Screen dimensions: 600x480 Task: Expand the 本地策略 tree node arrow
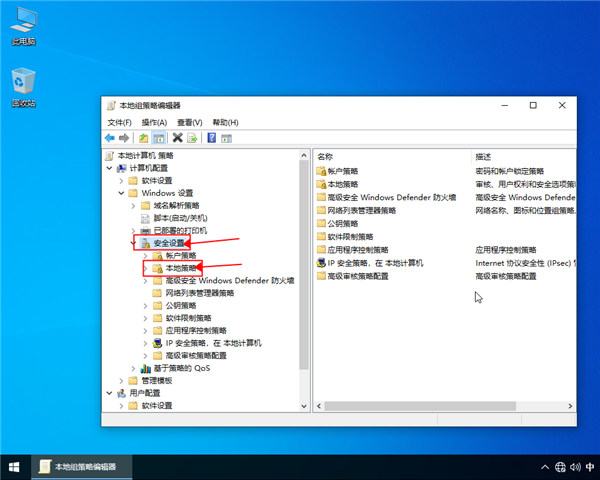pos(146,268)
